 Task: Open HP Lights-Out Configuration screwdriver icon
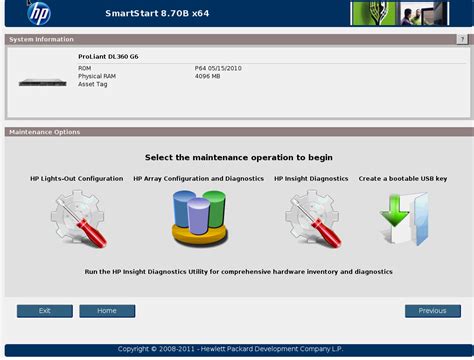coord(79,219)
